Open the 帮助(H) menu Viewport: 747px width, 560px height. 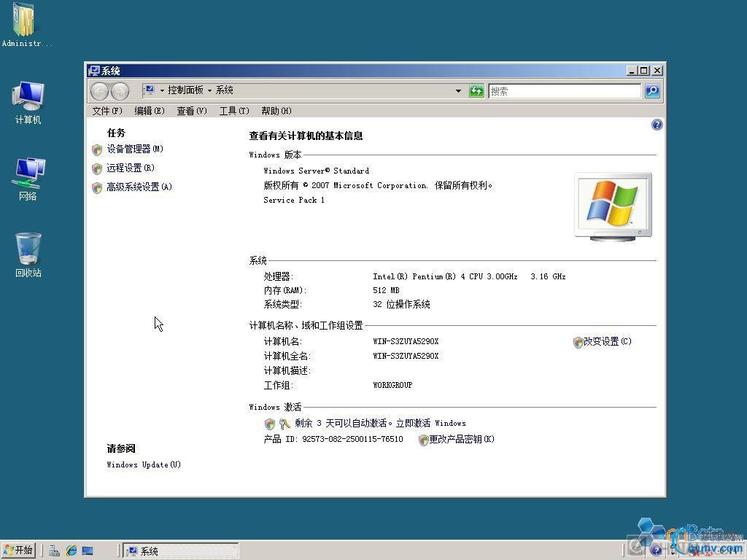276,111
